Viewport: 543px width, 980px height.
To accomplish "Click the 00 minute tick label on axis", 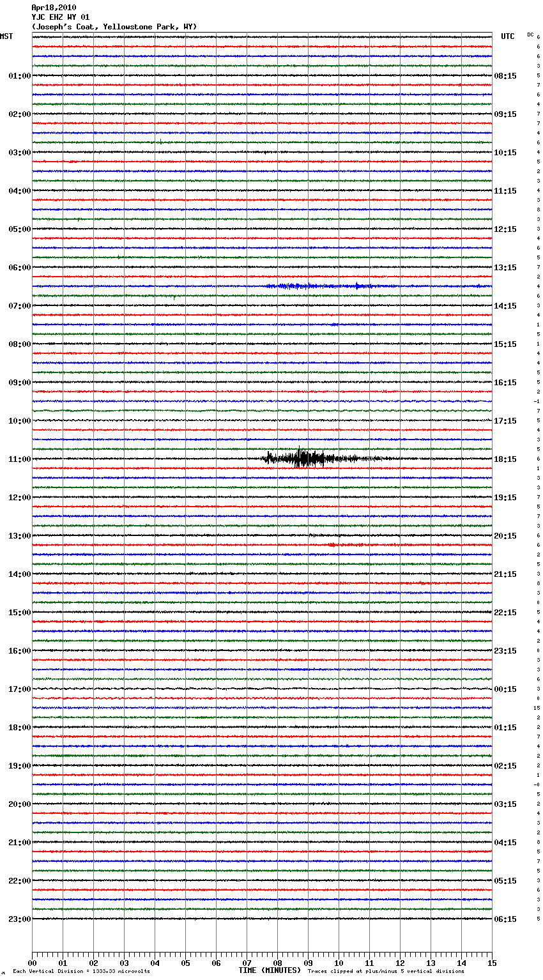I will click(x=32, y=963).
